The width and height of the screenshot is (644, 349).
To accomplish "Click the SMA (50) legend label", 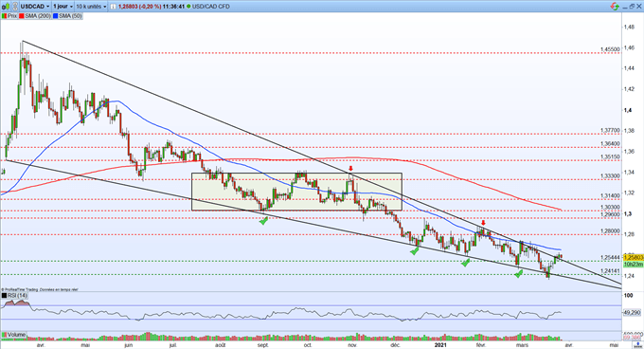I will pos(70,16).
